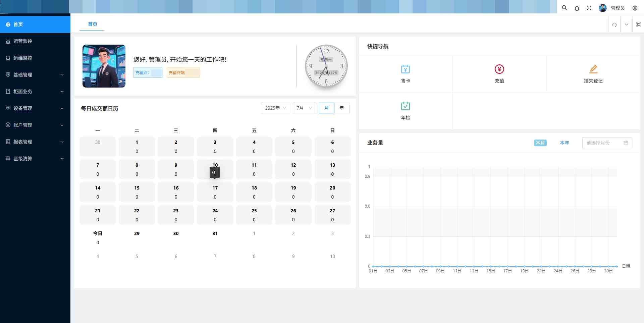This screenshot has width=644, height=323.
Task: Open 柜面业务 menu item
Action: pyautogui.click(x=35, y=92)
